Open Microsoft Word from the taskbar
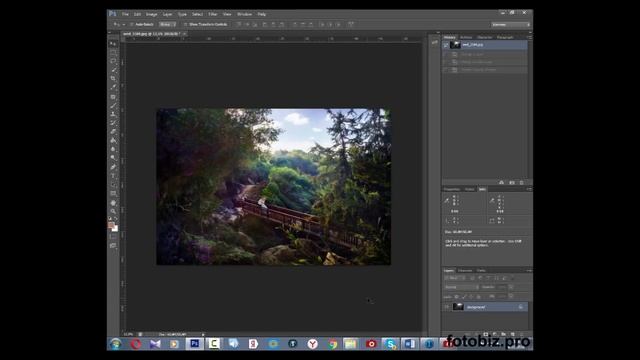This screenshot has width=640, height=360. point(409,344)
